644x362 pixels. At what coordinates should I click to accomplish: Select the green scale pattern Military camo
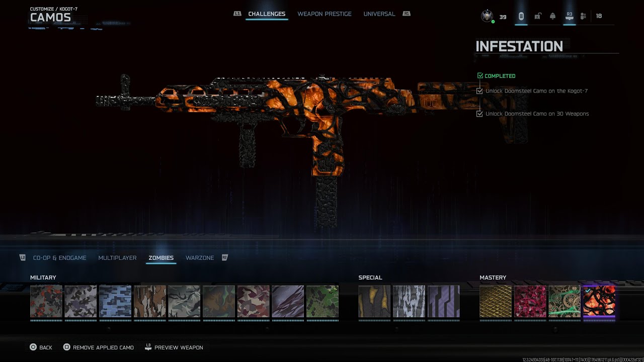[323, 302]
